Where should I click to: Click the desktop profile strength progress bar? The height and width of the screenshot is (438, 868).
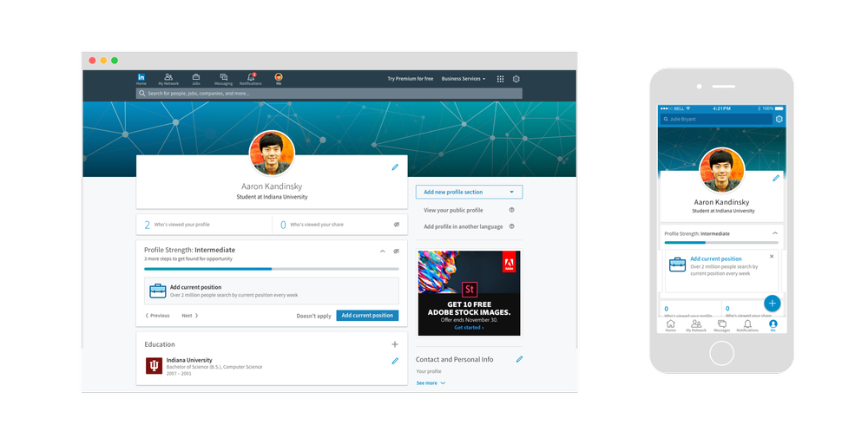point(271,269)
